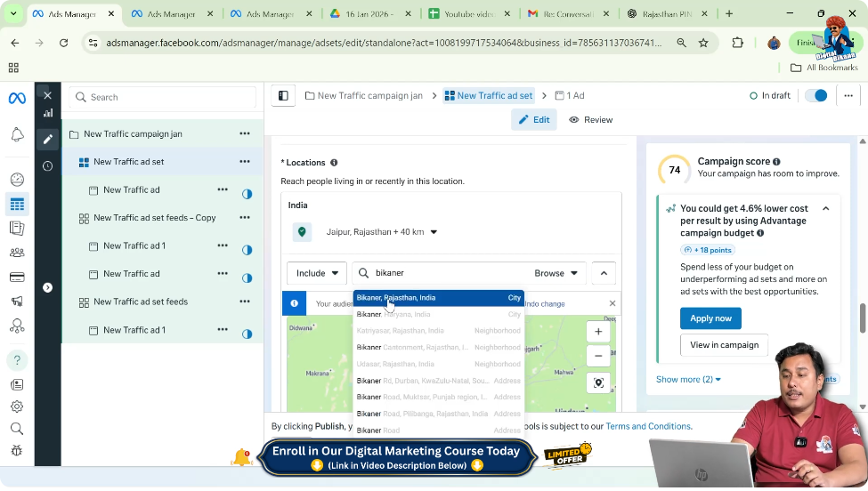Open the history clock icon

[47, 165]
